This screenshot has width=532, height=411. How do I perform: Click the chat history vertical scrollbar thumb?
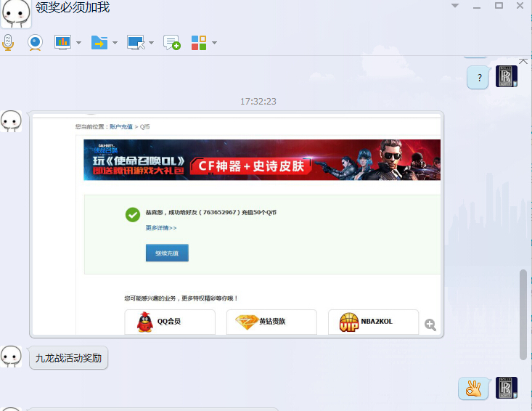coord(523,314)
